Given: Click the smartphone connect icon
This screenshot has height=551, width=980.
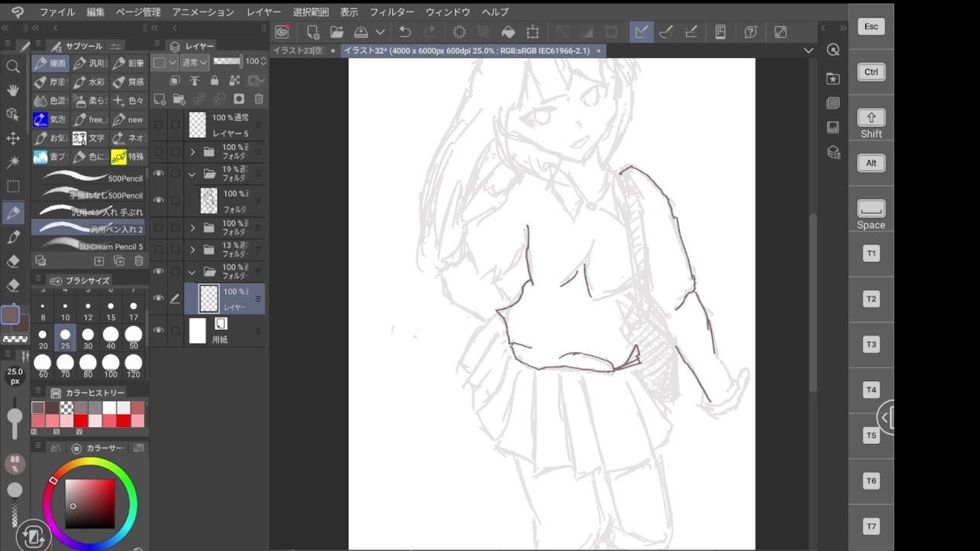Looking at the screenshot, I should point(720,32).
